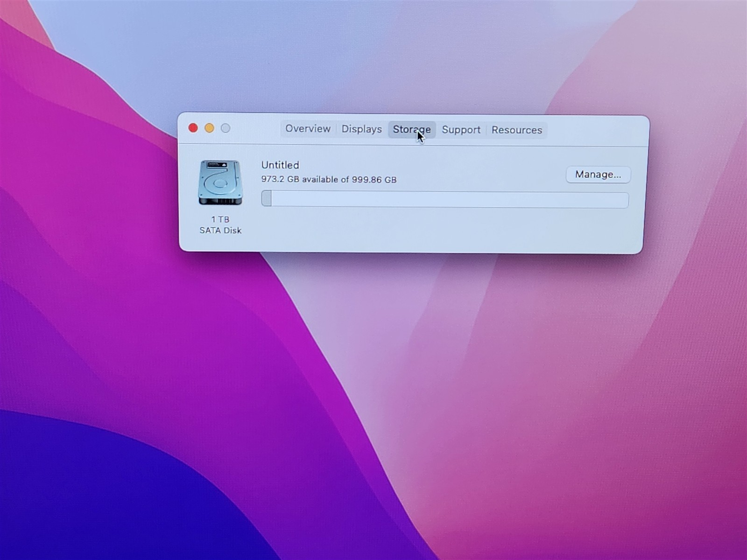Click the Untitled volume name

[280, 165]
